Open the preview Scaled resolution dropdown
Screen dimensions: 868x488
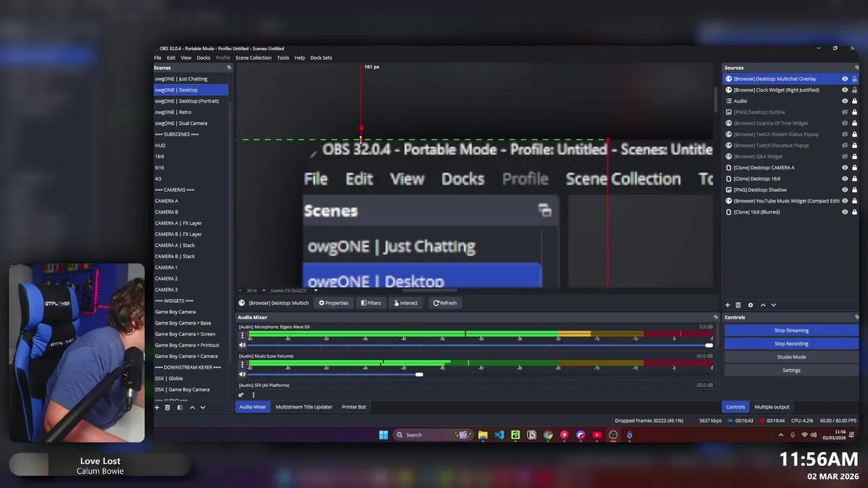point(294,291)
